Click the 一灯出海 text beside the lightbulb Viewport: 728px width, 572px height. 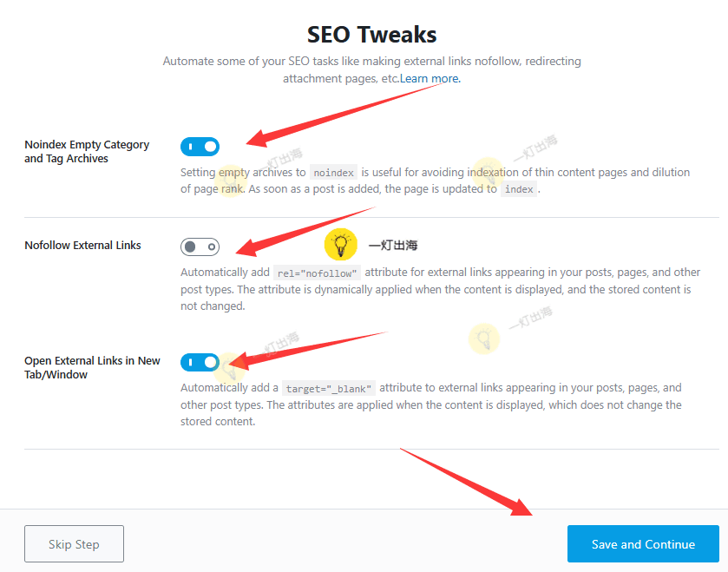[392, 246]
